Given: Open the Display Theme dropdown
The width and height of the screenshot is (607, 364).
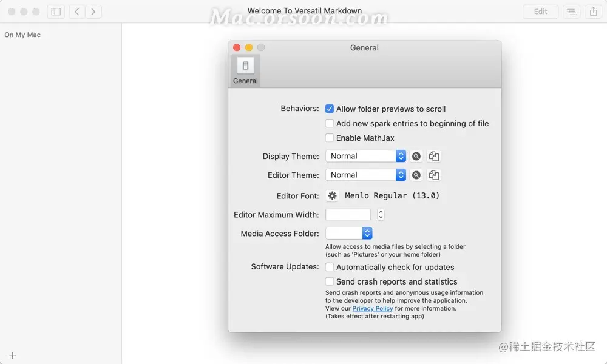Looking at the screenshot, I should point(366,156).
